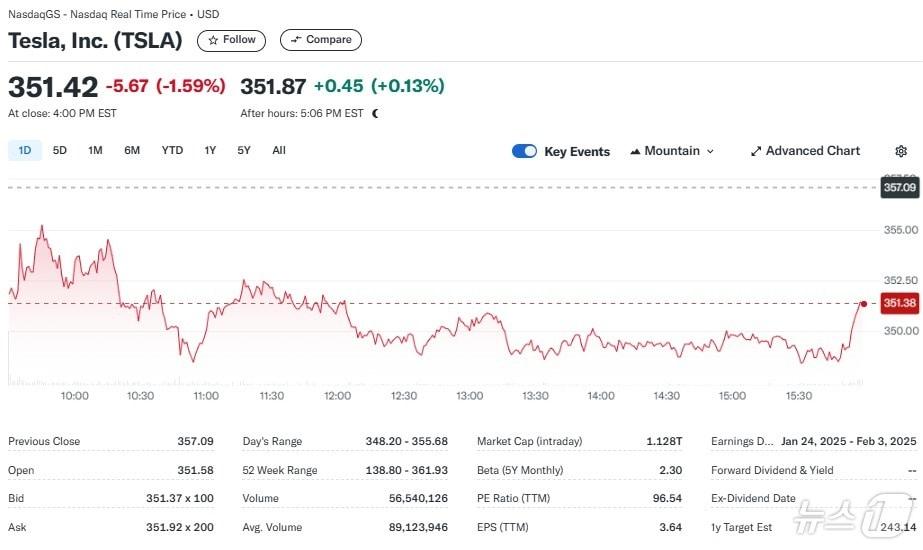
Task: Switch to the 5D time range
Action: click(60, 150)
